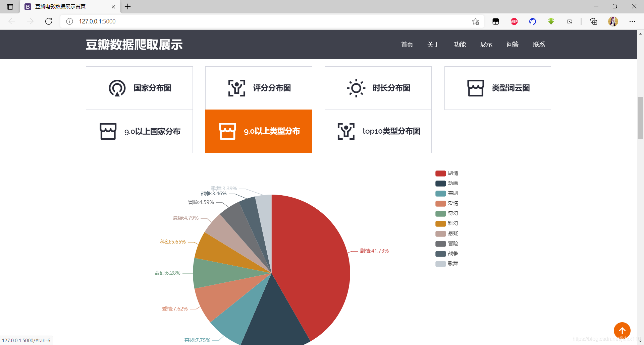Open the blue circular extension icon
644x345 pixels.
pos(533,21)
